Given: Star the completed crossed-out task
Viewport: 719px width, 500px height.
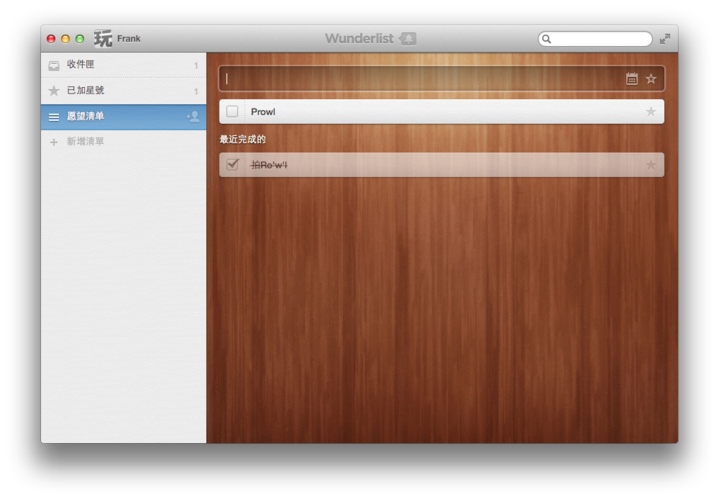Looking at the screenshot, I should coord(651,165).
